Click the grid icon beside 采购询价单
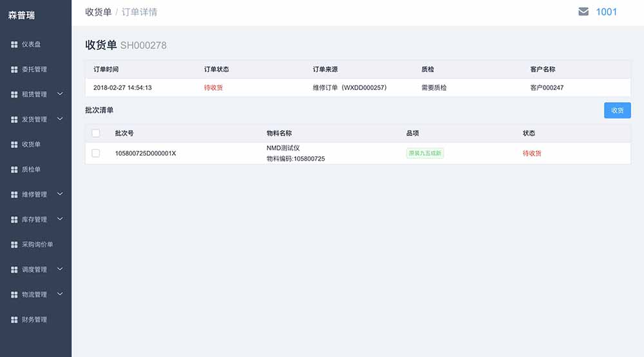644x357 pixels. pos(14,245)
